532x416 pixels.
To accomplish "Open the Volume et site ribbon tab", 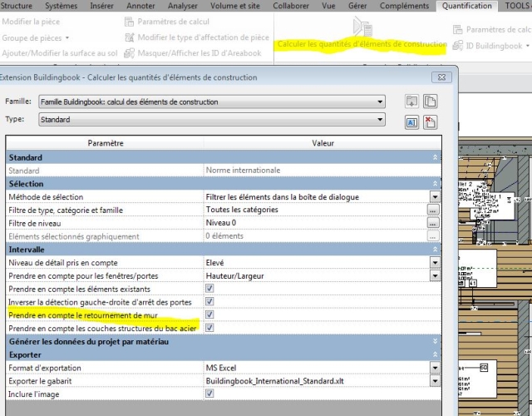I will pyautogui.click(x=234, y=6).
